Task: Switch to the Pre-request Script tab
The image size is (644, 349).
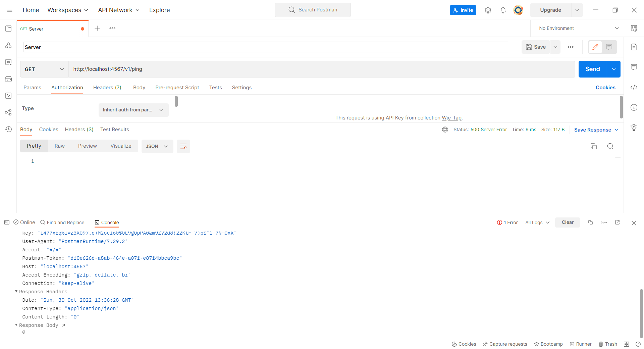Action: click(x=177, y=88)
